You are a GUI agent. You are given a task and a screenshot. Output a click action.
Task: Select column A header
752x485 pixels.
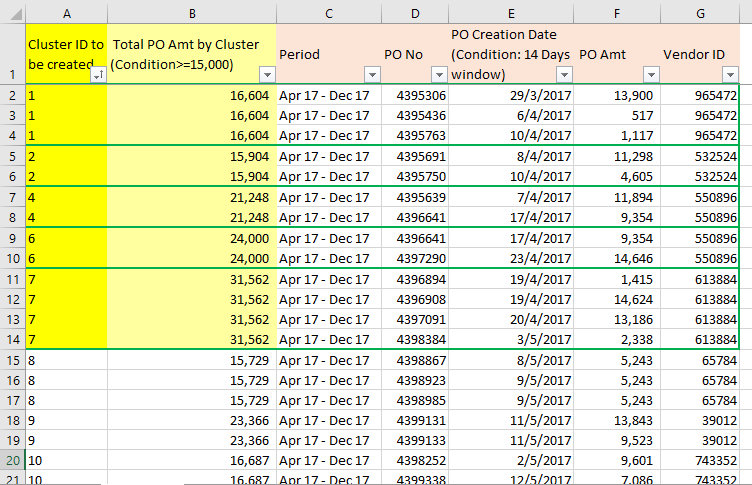click(66, 12)
